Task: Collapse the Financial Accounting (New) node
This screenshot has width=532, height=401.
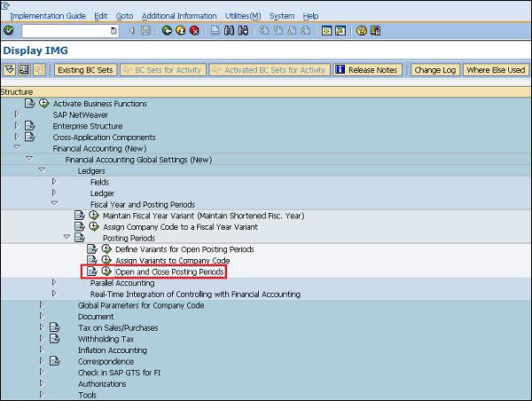Action: click(x=16, y=149)
